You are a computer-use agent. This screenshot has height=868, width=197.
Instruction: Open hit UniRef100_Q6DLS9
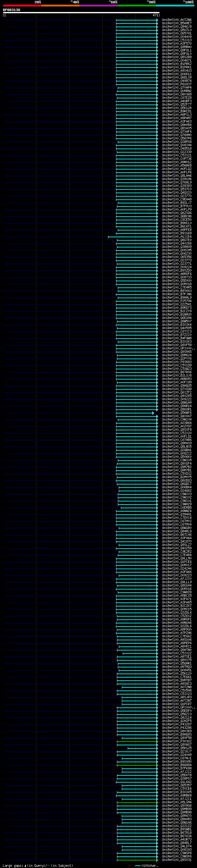click(x=176, y=78)
